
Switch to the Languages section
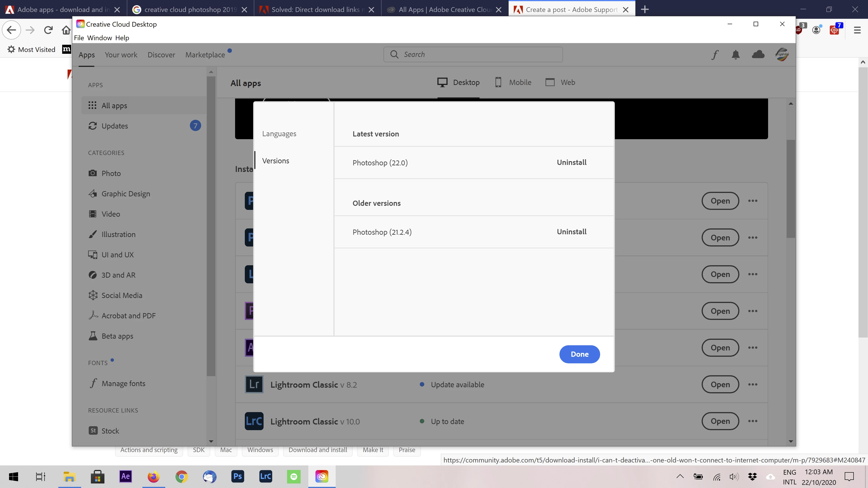tap(279, 134)
